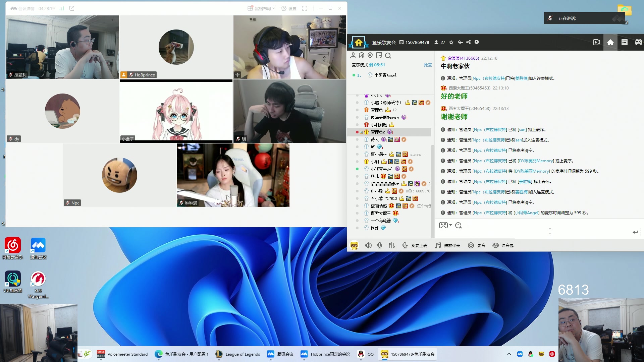The image size is (644, 362).
Task: Click sender name 盒某某(4136665) in chat
Action: coord(463,58)
